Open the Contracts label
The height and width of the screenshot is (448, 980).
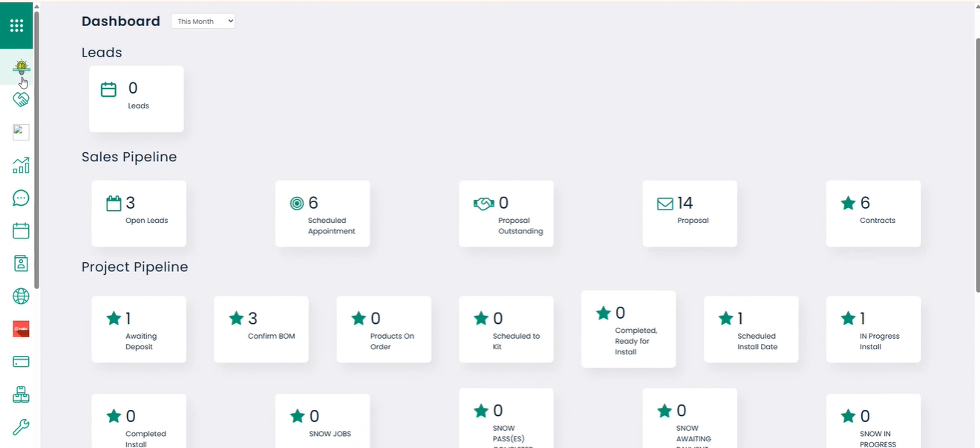[x=878, y=221]
